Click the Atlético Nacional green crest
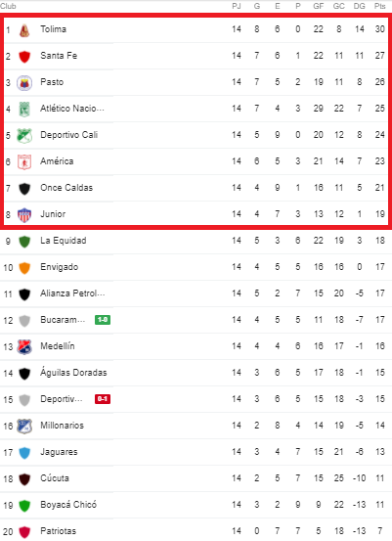392x541 pixels. tap(24, 110)
